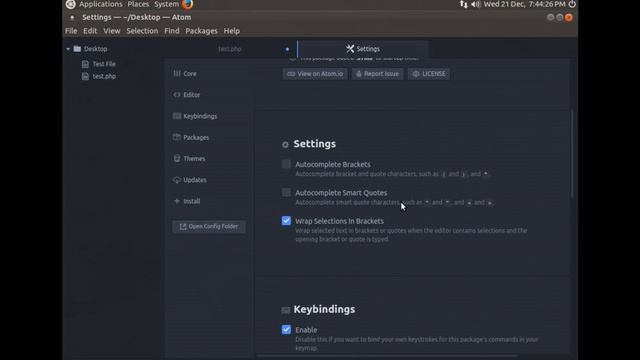Enable Autocomplete Smart Quotes checkbox
Image resolution: width=640 pixels, height=360 pixels.
[x=286, y=192]
